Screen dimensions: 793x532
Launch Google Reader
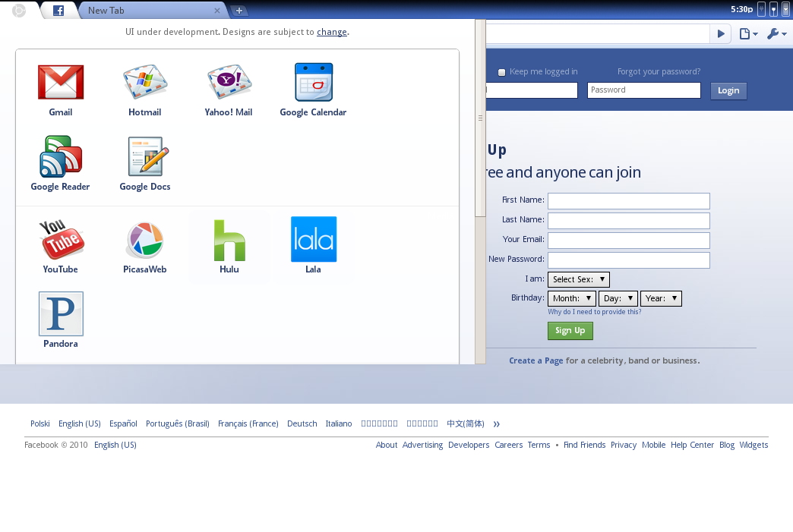pyautogui.click(x=61, y=157)
